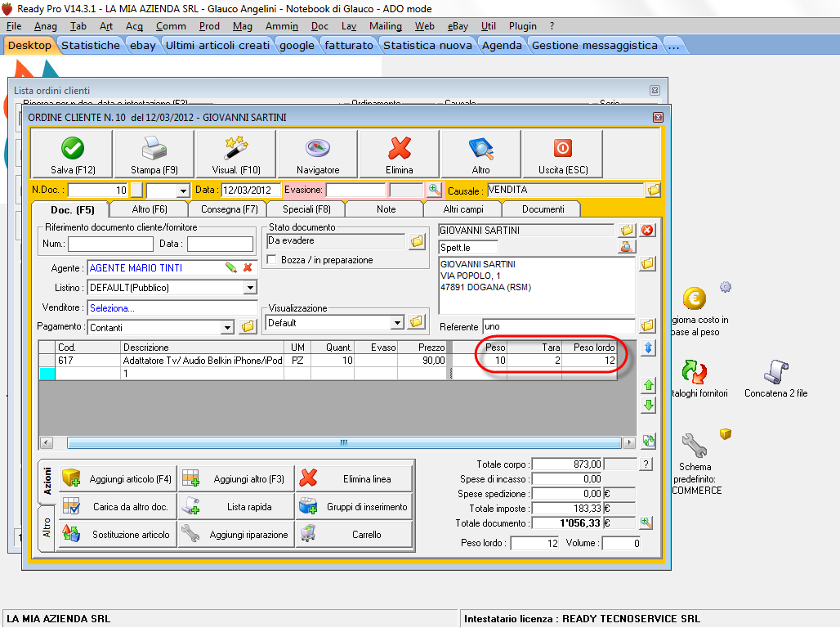Clear agent with the red X icon
Screen dimensions: 840x628
tap(248, 268)
